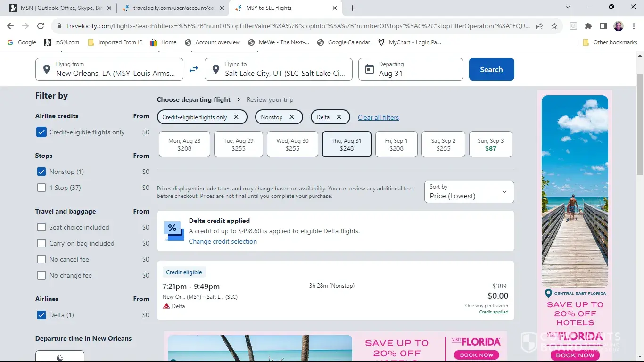Open the Sort by Price dropdown
644x362 pixels.
coord(469,192)
